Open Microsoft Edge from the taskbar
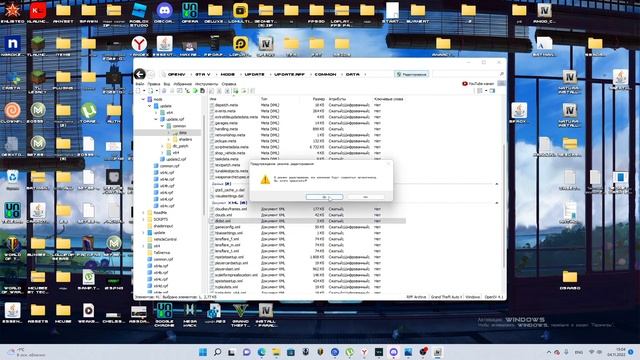Viewport: 640px width, 360px height. (x=262, y=352)
